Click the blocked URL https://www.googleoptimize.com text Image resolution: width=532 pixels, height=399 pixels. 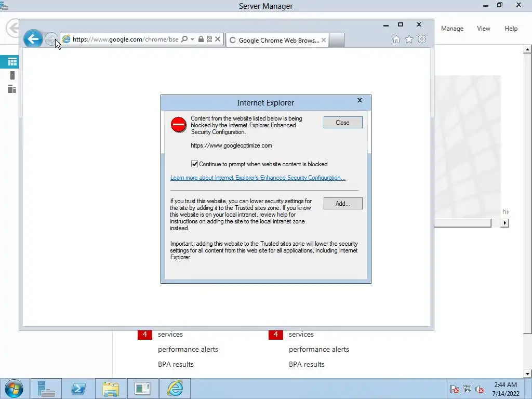[x=231, y=145]
